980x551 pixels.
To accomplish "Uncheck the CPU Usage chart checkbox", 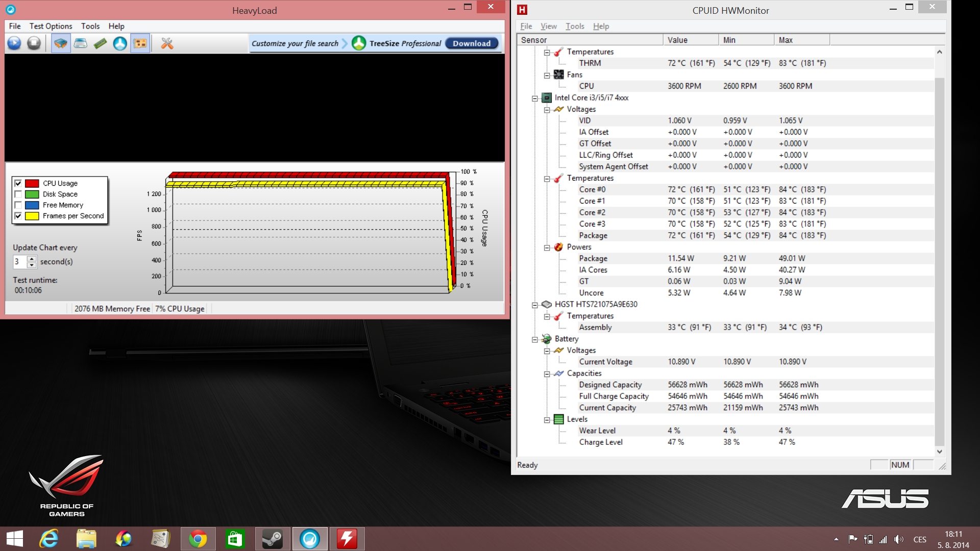I will pos(18,183).
